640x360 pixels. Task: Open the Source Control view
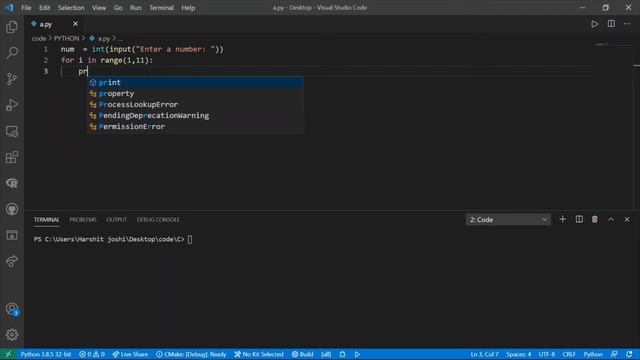[x=12, y=79]
